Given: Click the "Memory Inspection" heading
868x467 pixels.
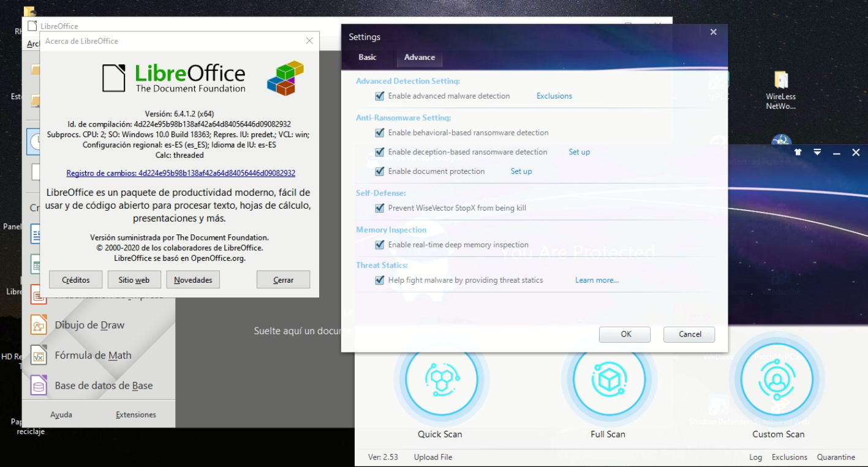Looking at the screenshot, I should tap(391, 230).
